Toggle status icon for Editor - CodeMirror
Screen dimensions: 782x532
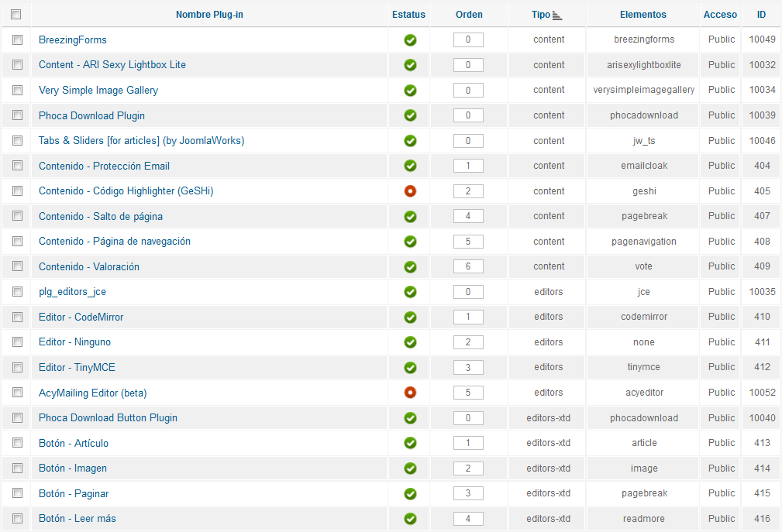[x=410, y=317]
